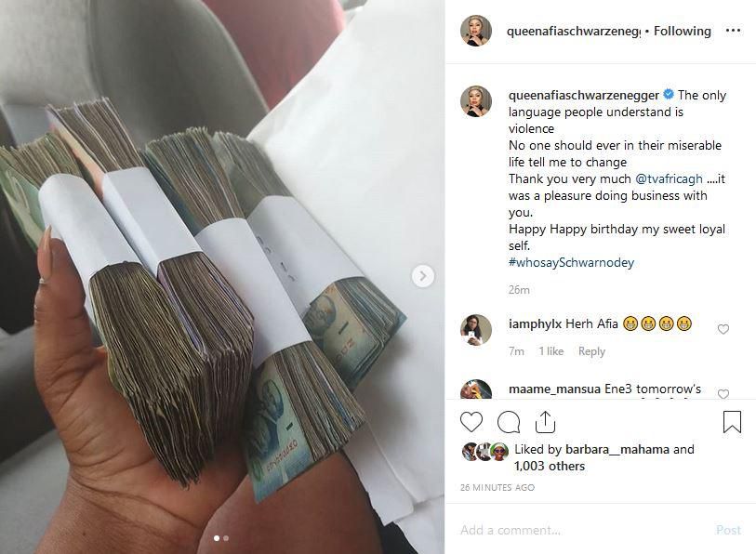Toggle the Following status in the header

coord(683,31)
